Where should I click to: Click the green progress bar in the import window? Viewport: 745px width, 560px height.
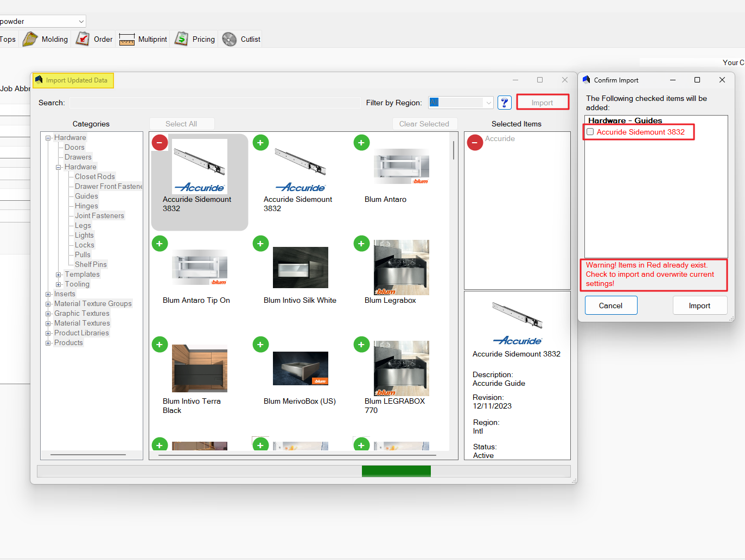tap(396, 471)
